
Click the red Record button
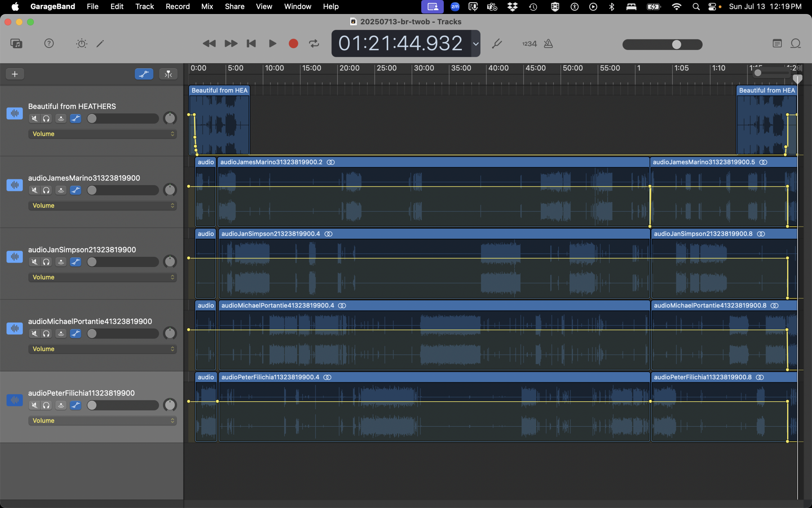(293, 43)
